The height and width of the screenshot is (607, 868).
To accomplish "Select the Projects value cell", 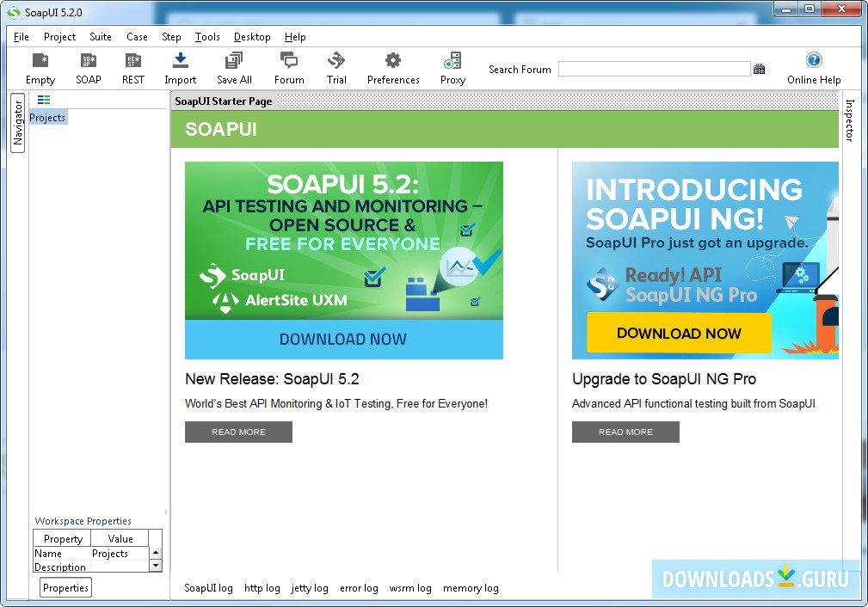I will [x=120, y=554].
